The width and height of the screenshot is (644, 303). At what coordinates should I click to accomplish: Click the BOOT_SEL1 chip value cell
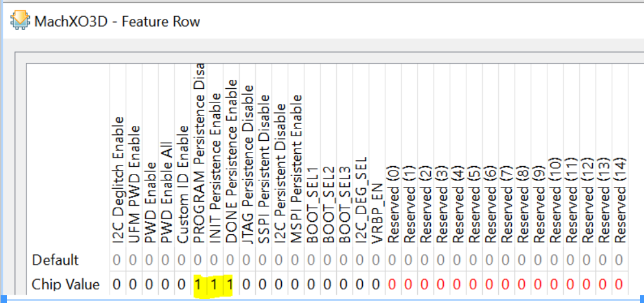click(x=310, y=284)
